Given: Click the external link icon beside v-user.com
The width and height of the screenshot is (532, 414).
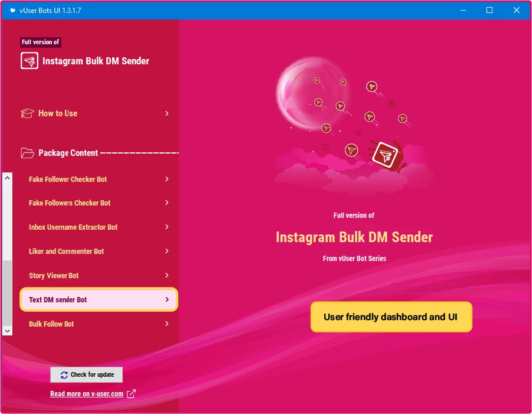Looking at the screenshot, I should [x=131, y=394].
